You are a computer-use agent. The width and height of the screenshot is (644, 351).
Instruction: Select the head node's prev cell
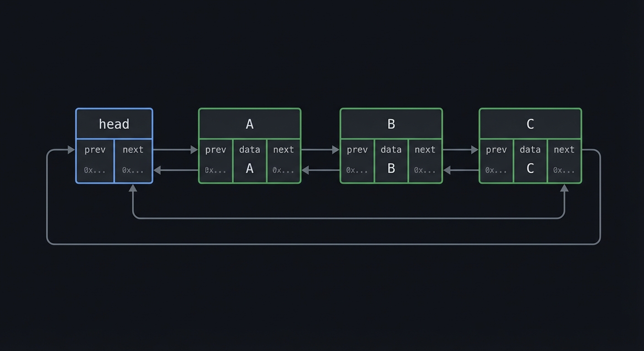pos(95,161)
